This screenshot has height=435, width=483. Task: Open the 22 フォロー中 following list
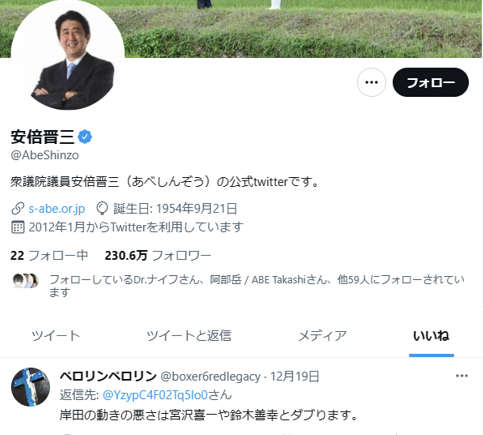[x=49, y=256]
